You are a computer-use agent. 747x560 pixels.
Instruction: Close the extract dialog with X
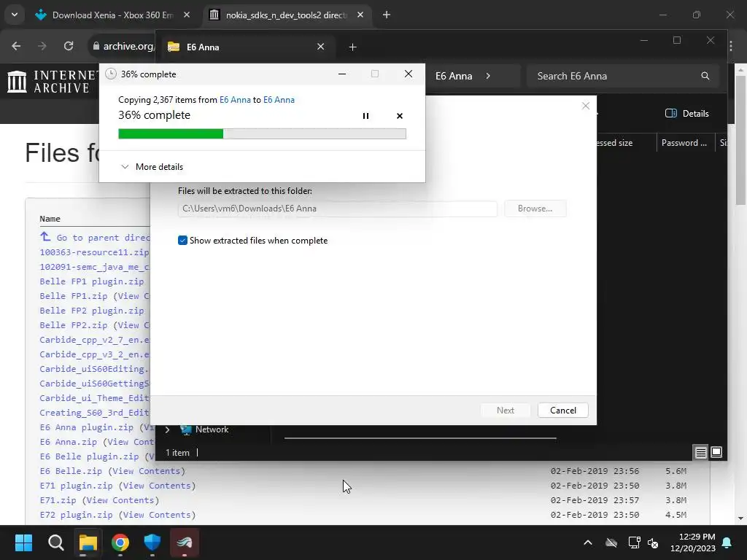pos(586,106)
